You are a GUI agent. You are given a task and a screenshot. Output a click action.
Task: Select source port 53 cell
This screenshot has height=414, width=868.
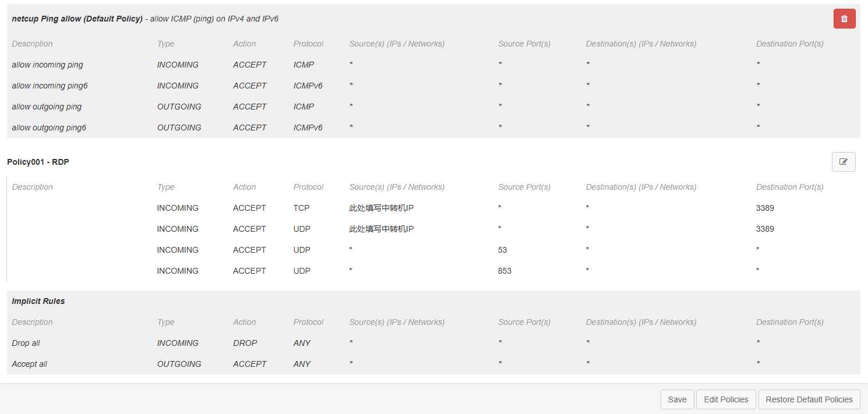[x=503, y=250]
